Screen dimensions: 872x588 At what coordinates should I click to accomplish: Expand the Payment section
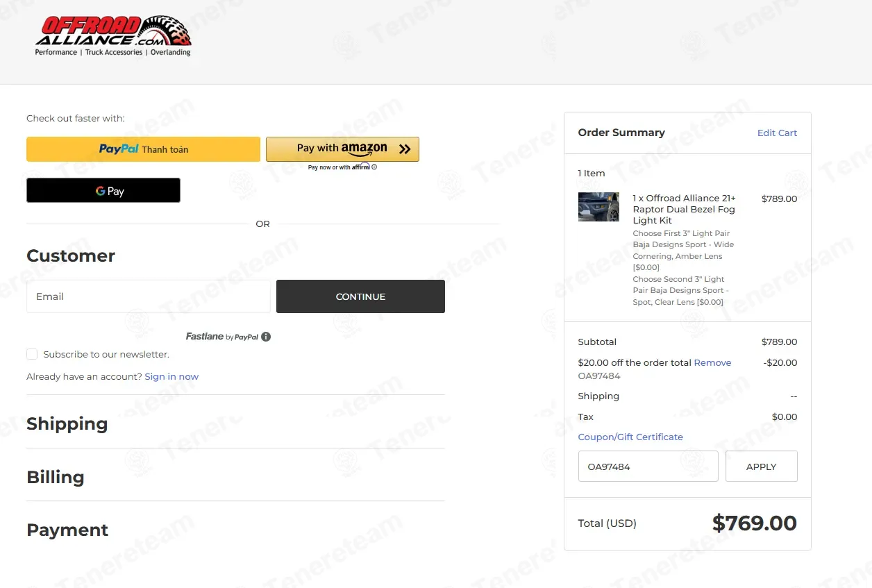pos(67,530)
